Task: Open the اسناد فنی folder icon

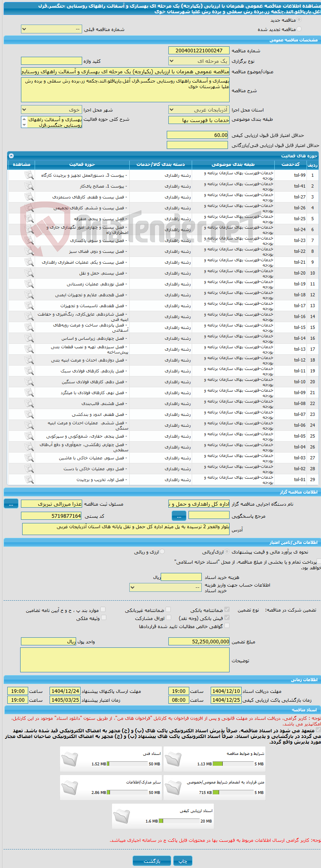Action: pyautogui.click(x=70, y=759)
